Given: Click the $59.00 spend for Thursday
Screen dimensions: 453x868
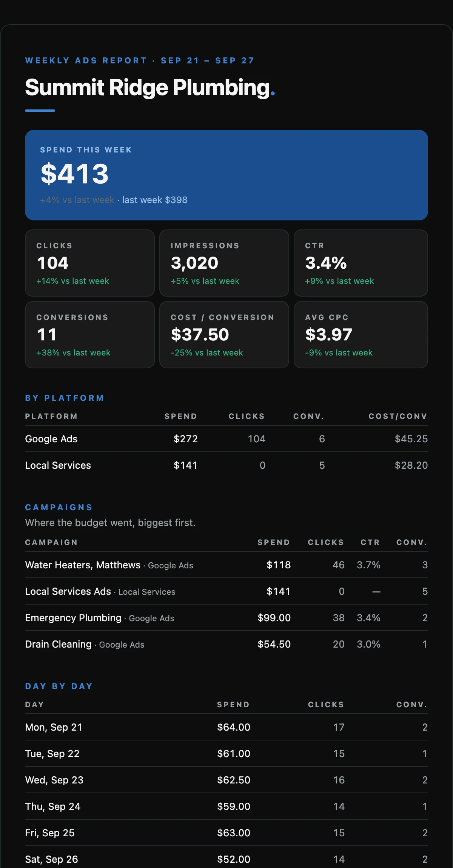Looking at the screenshot, I should (x=234, y=806).
